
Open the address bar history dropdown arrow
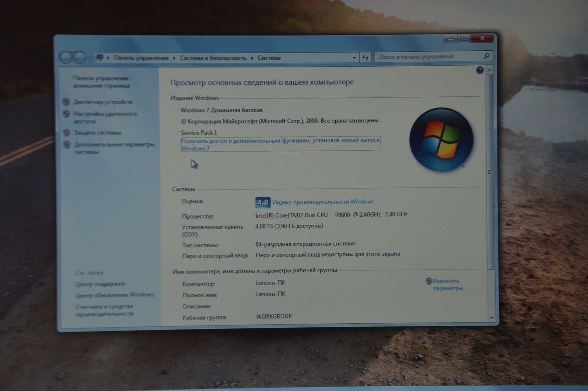tap(354, 58)
